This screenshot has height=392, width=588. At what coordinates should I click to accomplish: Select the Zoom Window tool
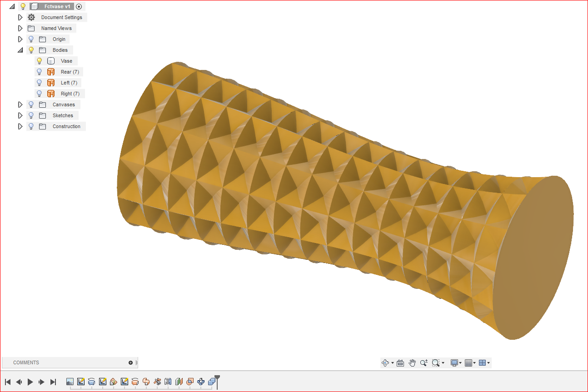coord(435,362)
